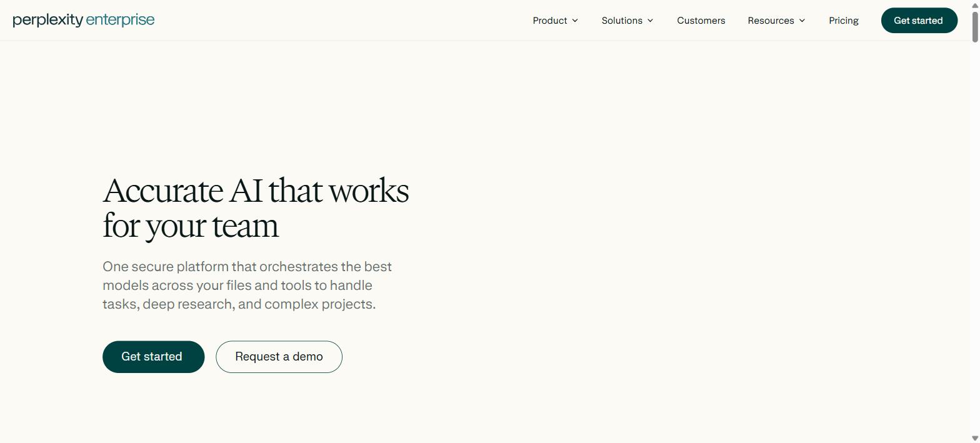Click the Get started button below the headline
This screenshot has height=443, width=980.
[154, 357]
